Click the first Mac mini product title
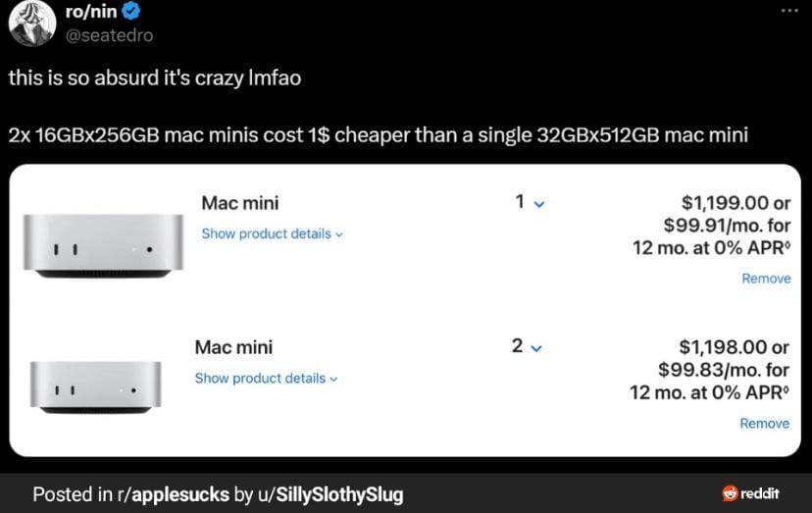The image size is (812, 513). pyautogui.click(x=239, y=203)
